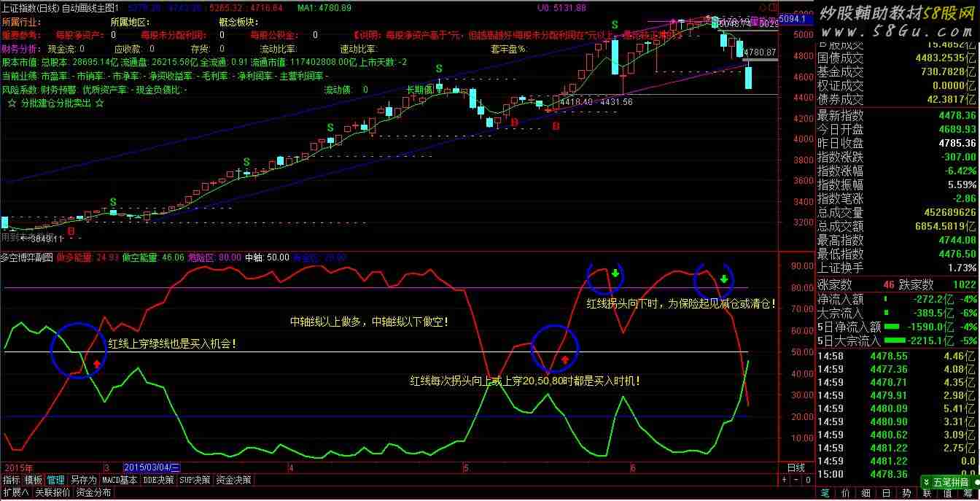The width and height of the screenshot is (980, 501).
Task: Click the 上证指数(日线) chart title
Action: click(30, 8)
